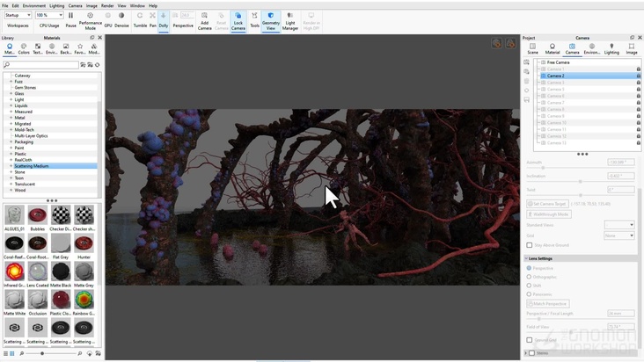Click the library search input field
The width and height of the screenshot is (644, 362).
40,65
